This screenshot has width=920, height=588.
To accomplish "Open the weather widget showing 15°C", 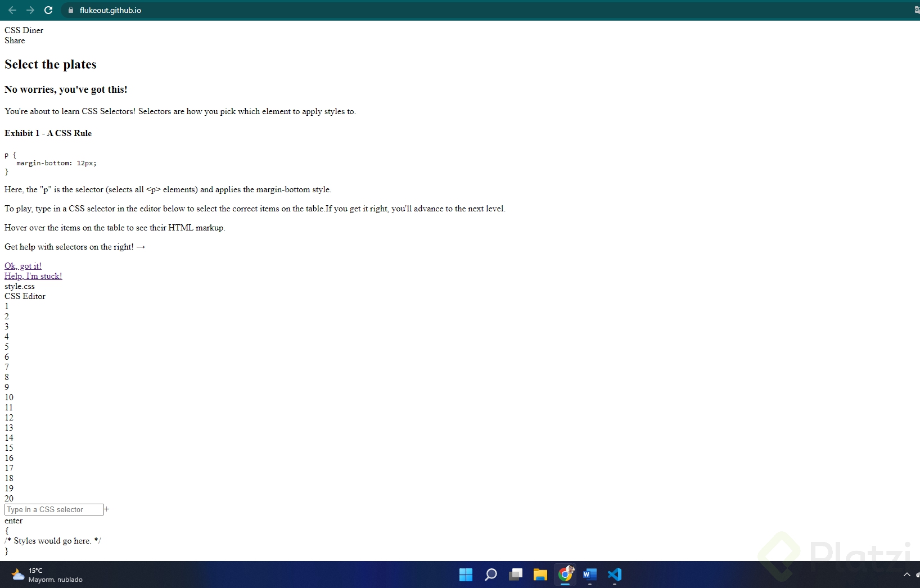I will click(x=45, y=574).
